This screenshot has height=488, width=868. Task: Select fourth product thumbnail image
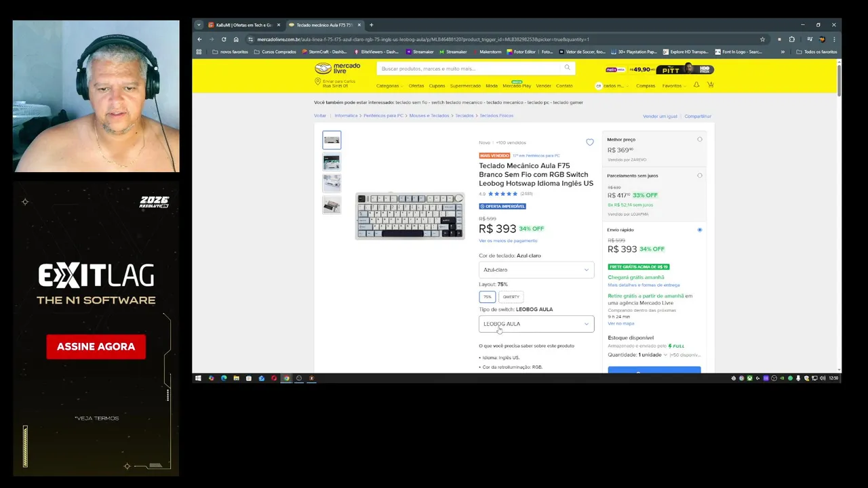(332, 205)
